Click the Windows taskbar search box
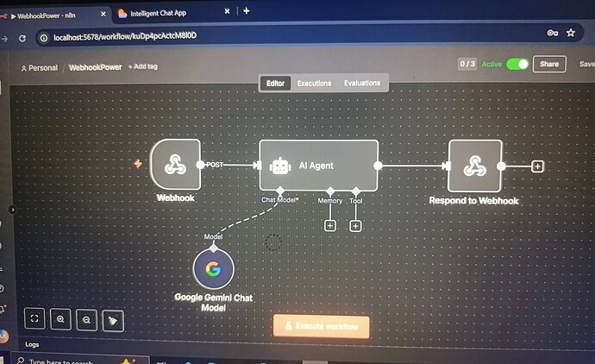 click(x=79, y=361)
